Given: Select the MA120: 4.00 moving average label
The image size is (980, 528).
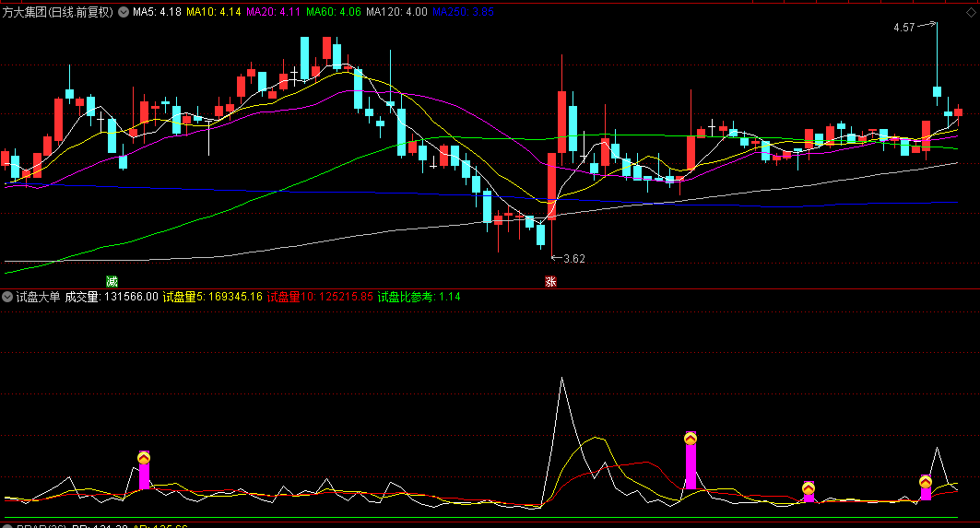Looking at the screenshot, I should (x=396, y=12).
